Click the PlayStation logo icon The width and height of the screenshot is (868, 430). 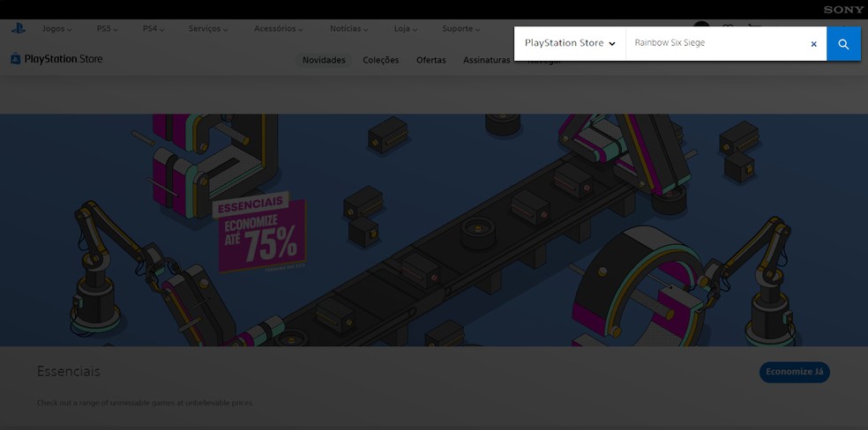19,29
